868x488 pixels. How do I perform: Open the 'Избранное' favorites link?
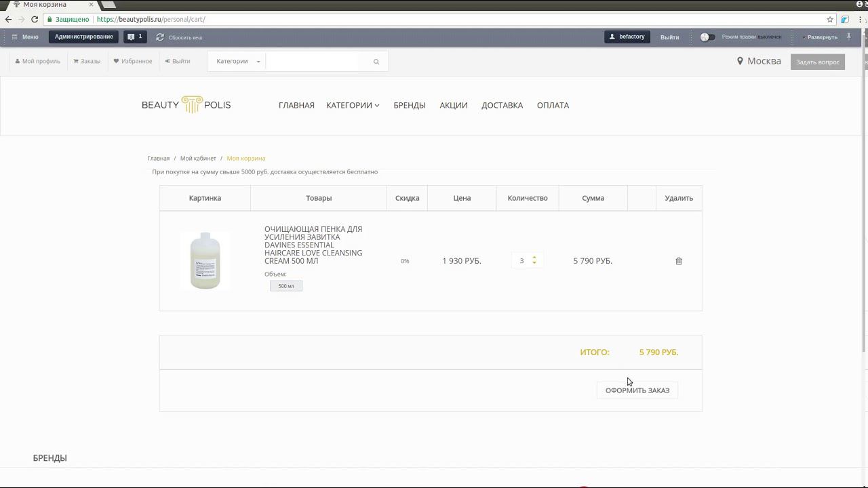point(133,61)
